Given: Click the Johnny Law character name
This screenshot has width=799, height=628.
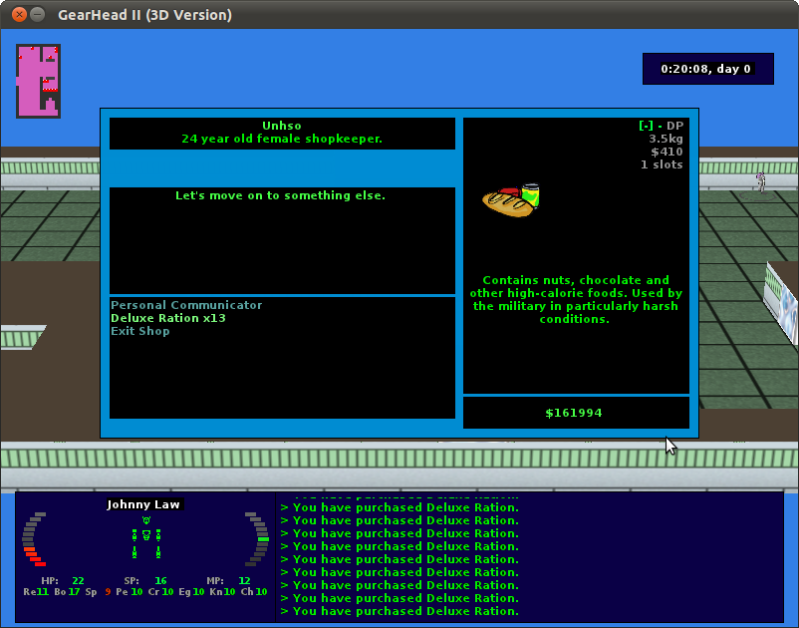Looking at the screenshot, I should coord(143,505).
